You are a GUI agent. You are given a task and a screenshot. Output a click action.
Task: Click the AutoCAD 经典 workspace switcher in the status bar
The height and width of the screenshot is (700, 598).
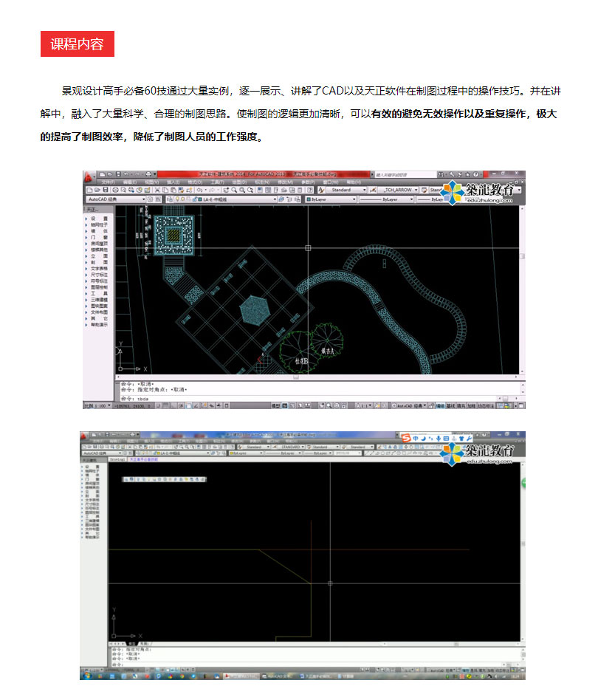click(409, 405)
